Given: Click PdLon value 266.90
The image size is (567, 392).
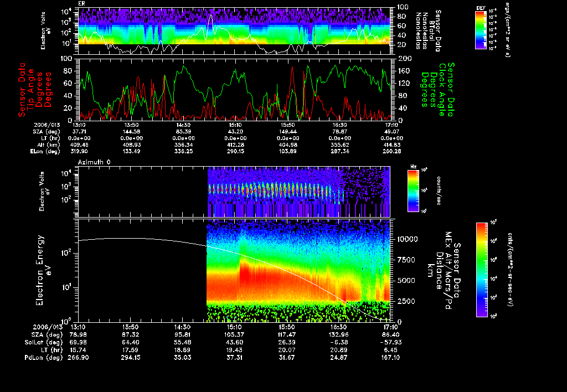Looking at the screenshot, I should point(78,357).
